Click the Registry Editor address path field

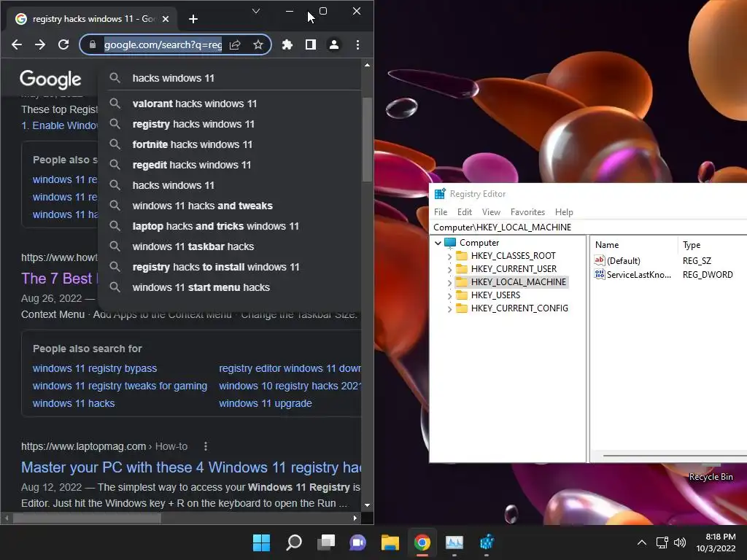coord(589,227)
